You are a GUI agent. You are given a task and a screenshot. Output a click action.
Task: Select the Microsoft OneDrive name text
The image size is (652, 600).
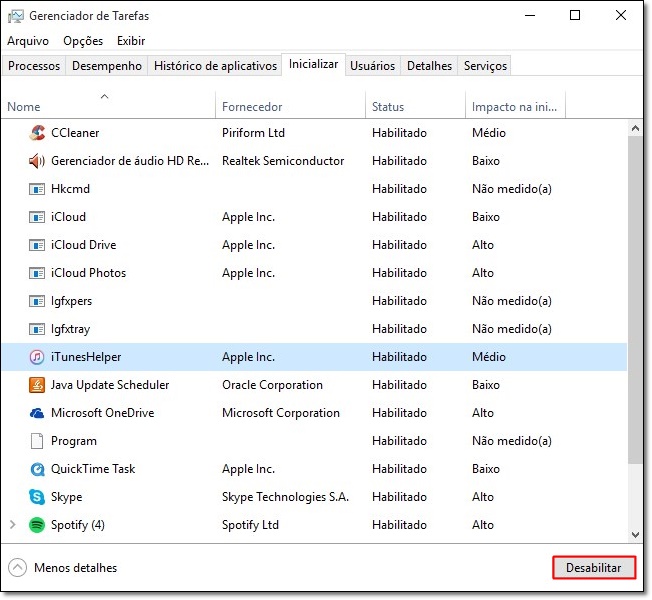point(103,413)
